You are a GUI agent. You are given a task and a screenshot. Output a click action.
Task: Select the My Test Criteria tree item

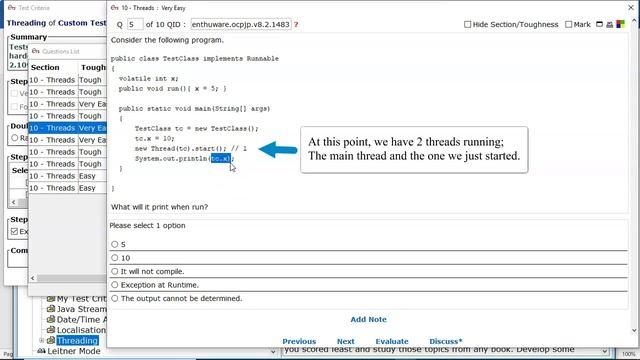click(81, 299)
